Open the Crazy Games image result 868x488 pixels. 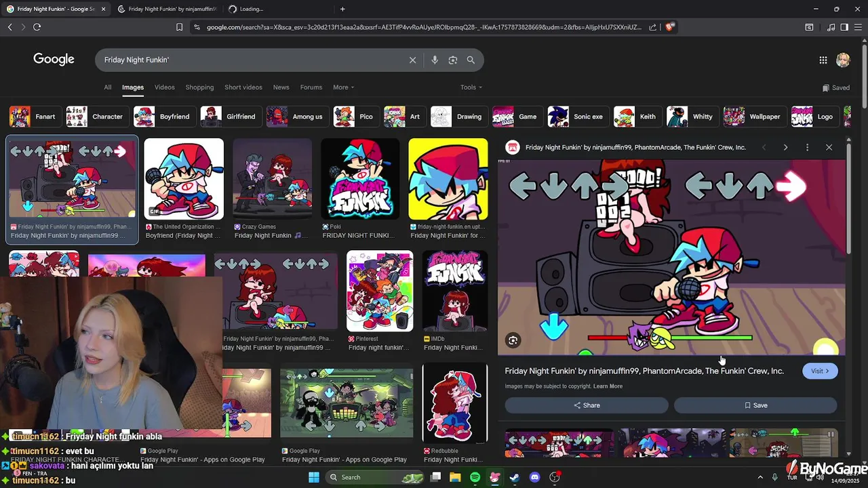point(272,179)
